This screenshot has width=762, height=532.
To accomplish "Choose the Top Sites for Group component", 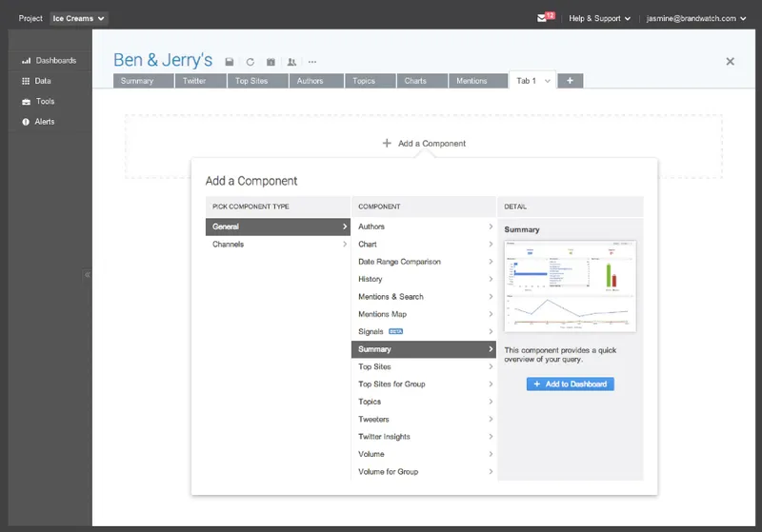I will coord(423,384).
